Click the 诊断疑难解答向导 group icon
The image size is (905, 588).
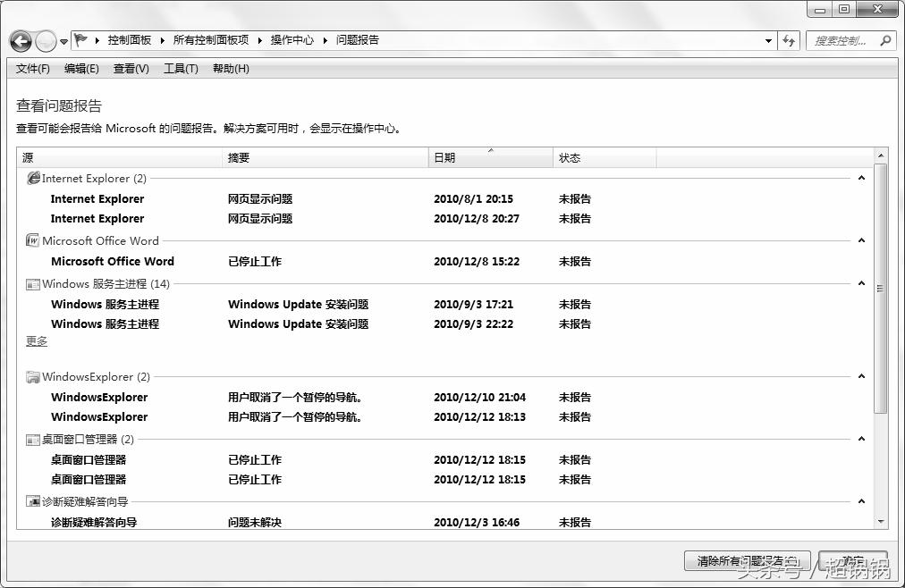pyautogui.click(x=31, y=501)
